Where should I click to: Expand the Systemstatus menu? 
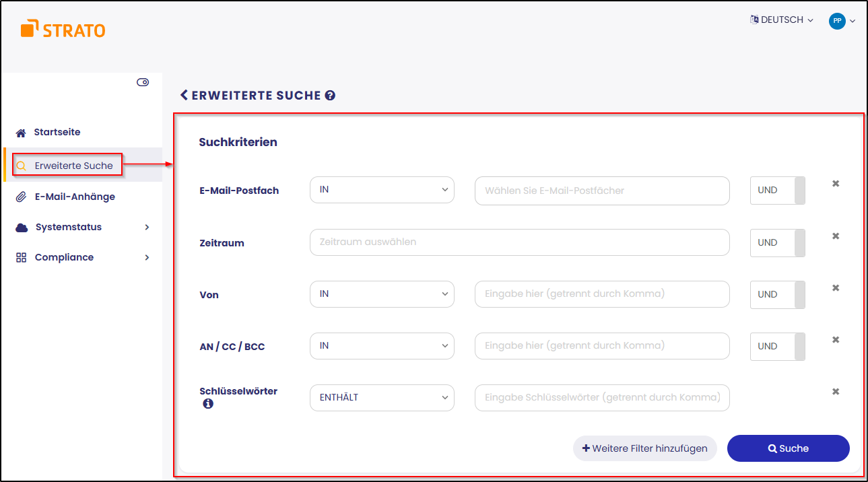(82, 227)
